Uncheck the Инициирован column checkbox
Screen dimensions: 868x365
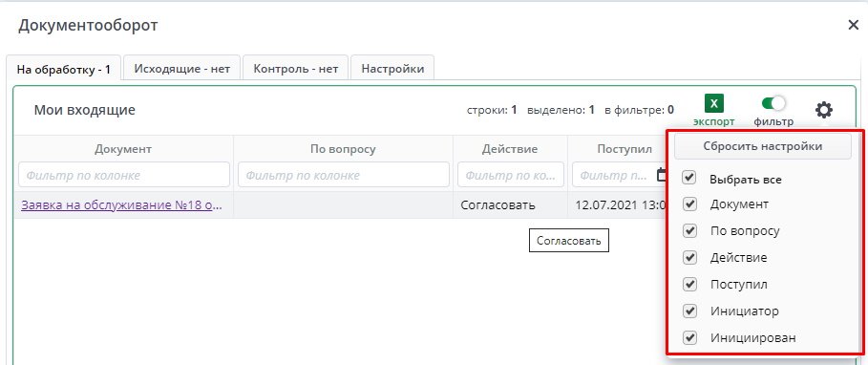(689, 337)
